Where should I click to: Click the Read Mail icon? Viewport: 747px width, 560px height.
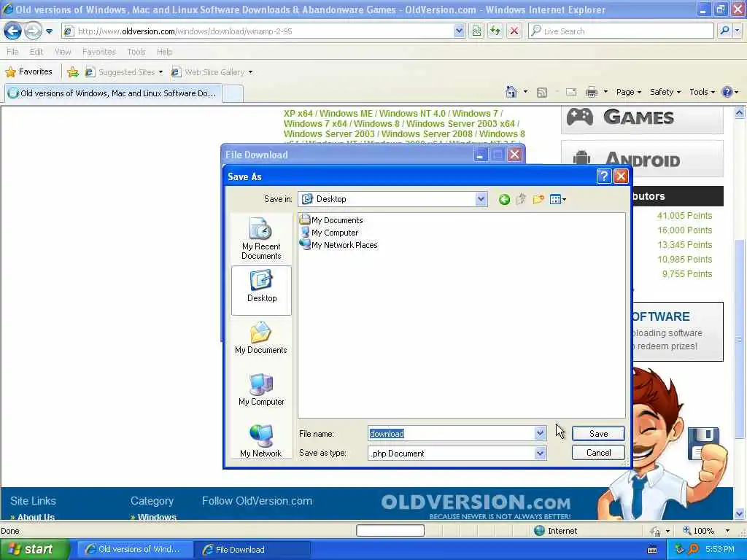pyautogui.click(x=571, y=93)
